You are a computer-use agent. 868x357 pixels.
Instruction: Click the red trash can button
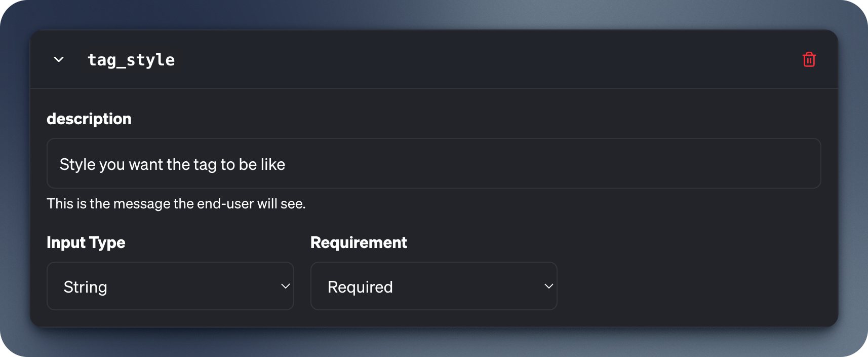809,60
